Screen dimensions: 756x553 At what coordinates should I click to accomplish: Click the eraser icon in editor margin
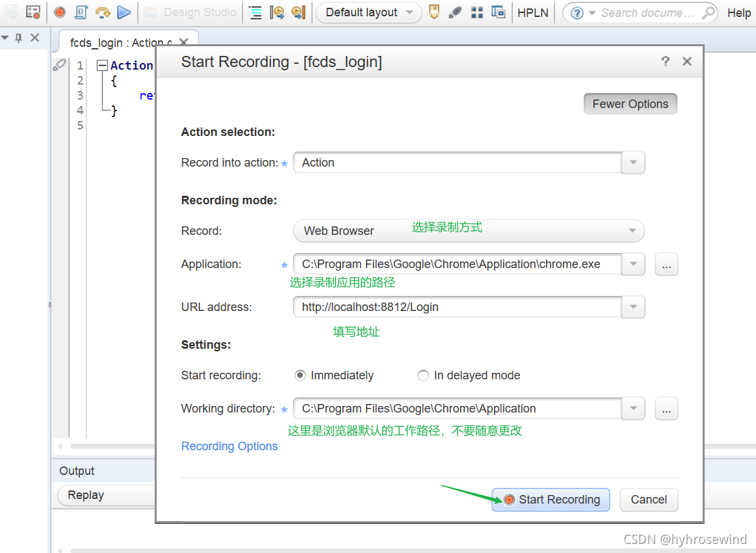59,65
